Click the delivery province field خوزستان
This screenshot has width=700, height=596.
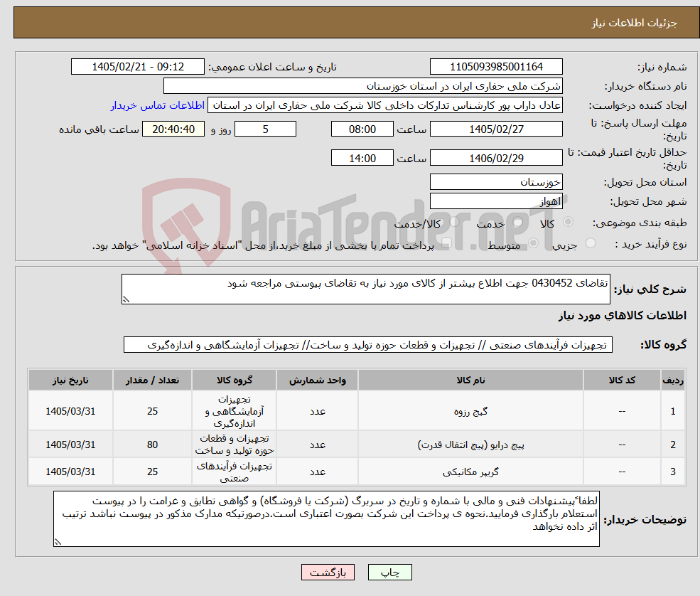point(496,182)
